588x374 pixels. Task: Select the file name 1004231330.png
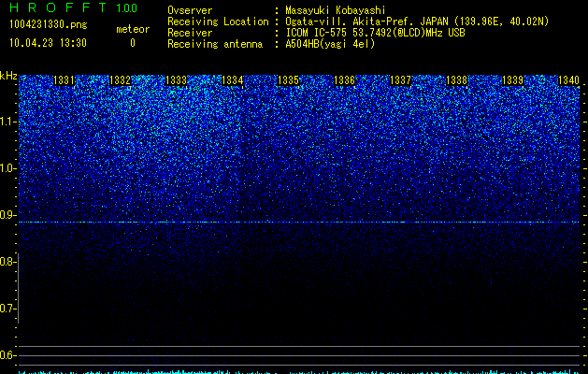coord(48,24)
